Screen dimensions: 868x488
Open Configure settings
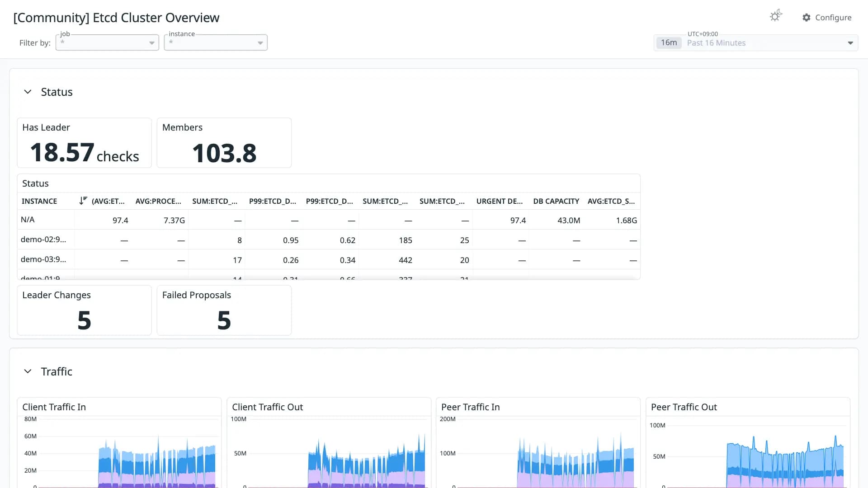click(827, 17)
